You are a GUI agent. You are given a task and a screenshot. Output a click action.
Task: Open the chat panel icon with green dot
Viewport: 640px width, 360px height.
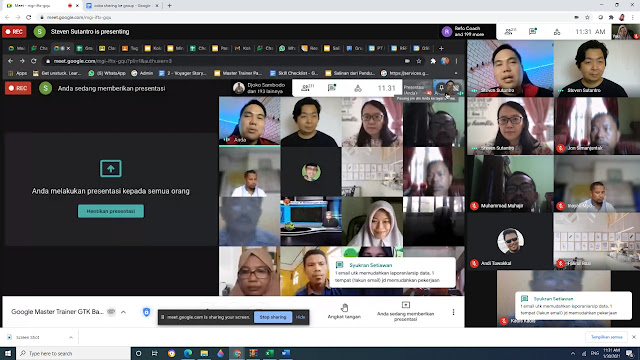point(533,31)
